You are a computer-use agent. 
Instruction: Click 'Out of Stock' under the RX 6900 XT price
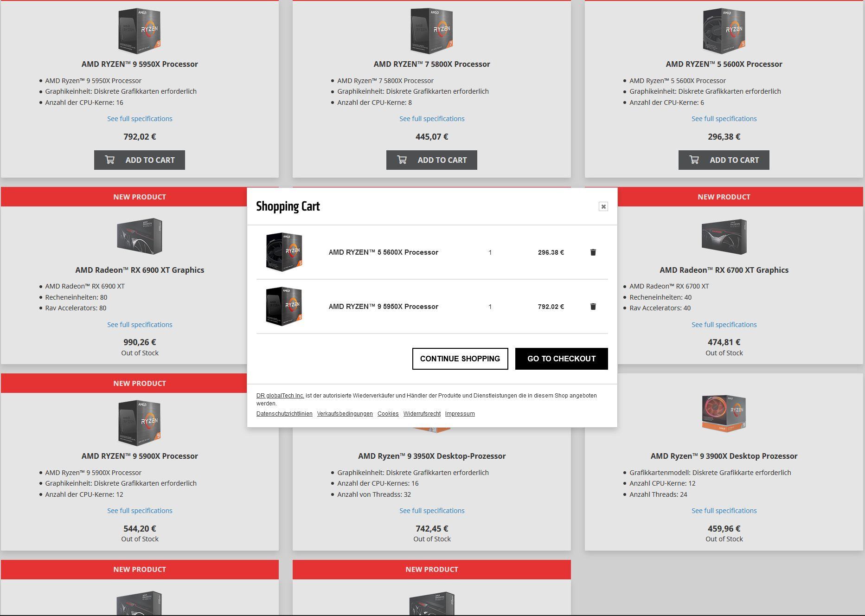(x=140, y=353)
